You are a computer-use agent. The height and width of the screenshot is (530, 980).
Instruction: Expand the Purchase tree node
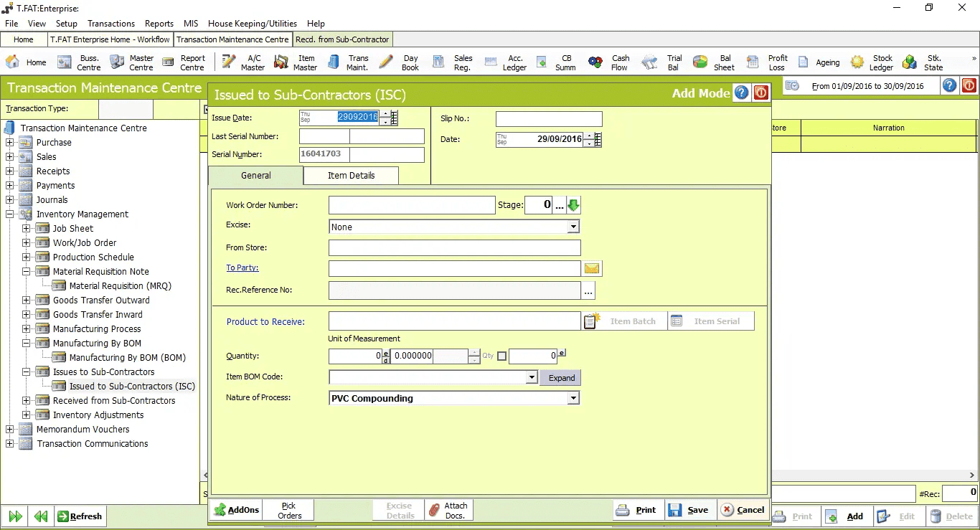(x=10, y=142)
